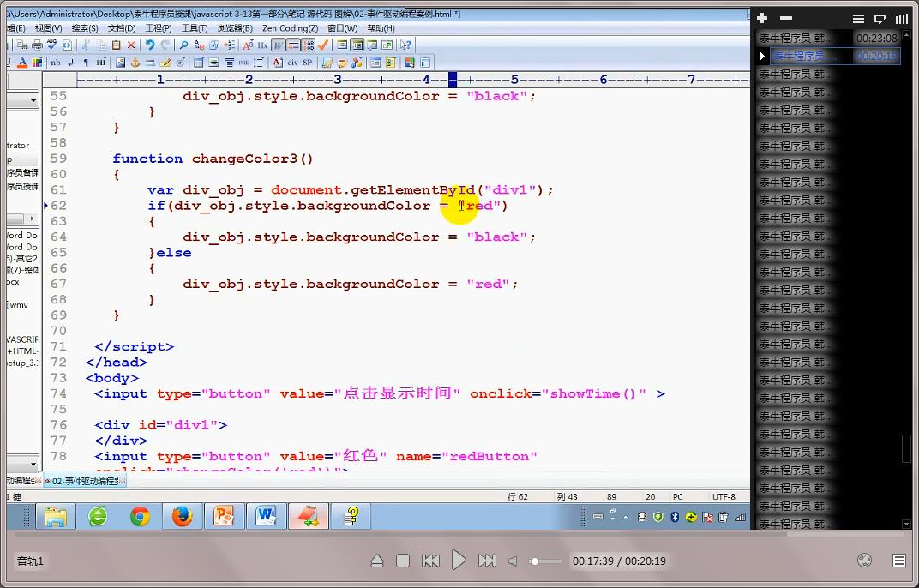Adjust the player volume slider

(x=545, y=561)
